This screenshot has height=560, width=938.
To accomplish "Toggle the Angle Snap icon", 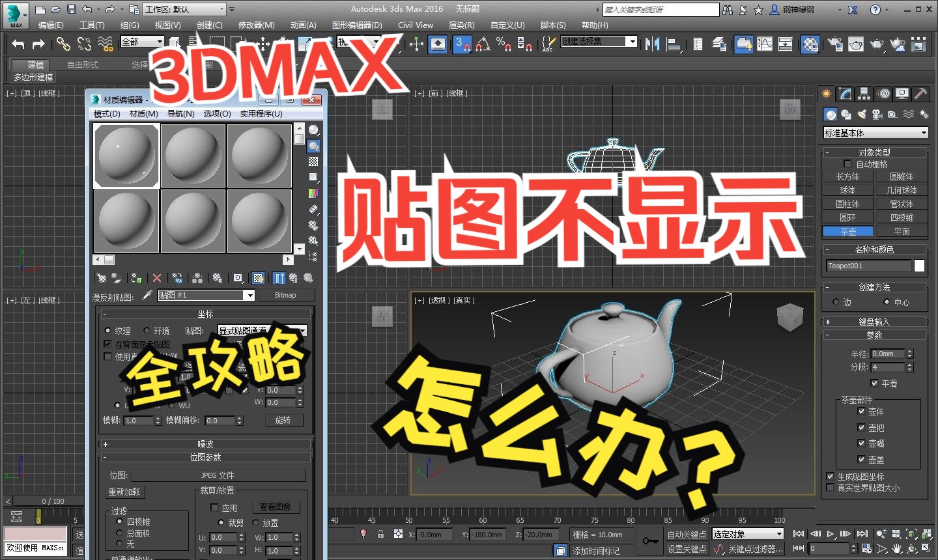I will [483, 44].
